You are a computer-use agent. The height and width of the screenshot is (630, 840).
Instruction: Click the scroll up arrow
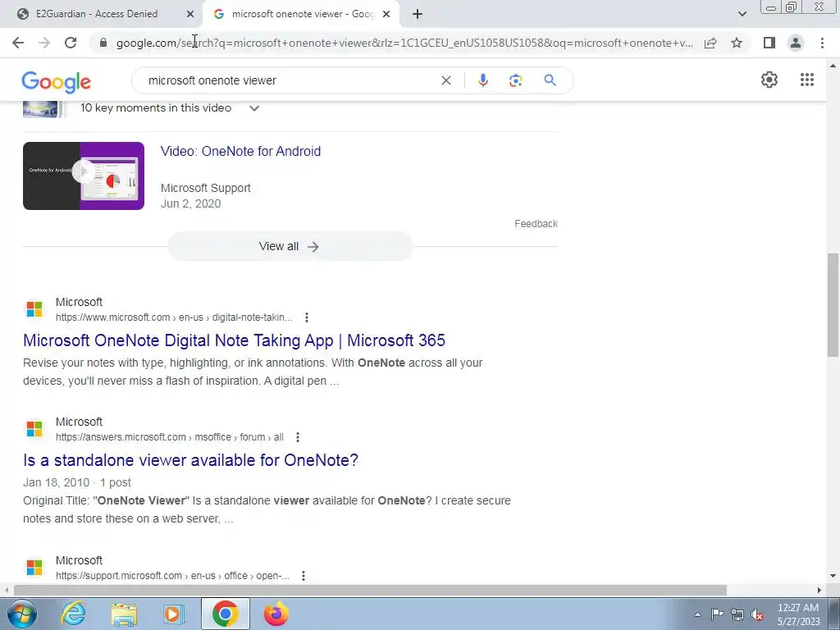(x=833, y=66)
